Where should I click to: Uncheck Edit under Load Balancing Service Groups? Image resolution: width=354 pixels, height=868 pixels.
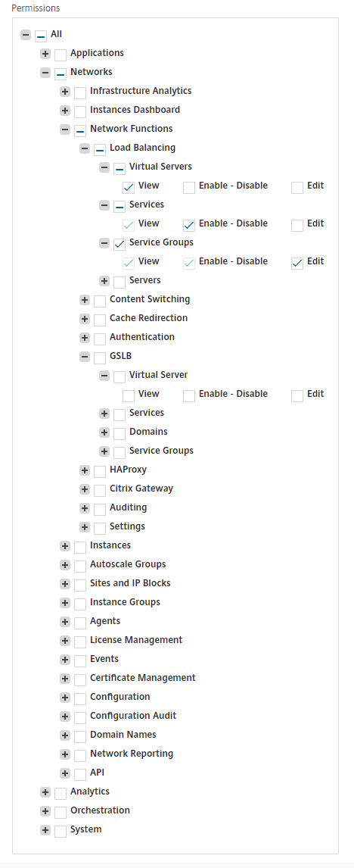(x=297, y=264)
